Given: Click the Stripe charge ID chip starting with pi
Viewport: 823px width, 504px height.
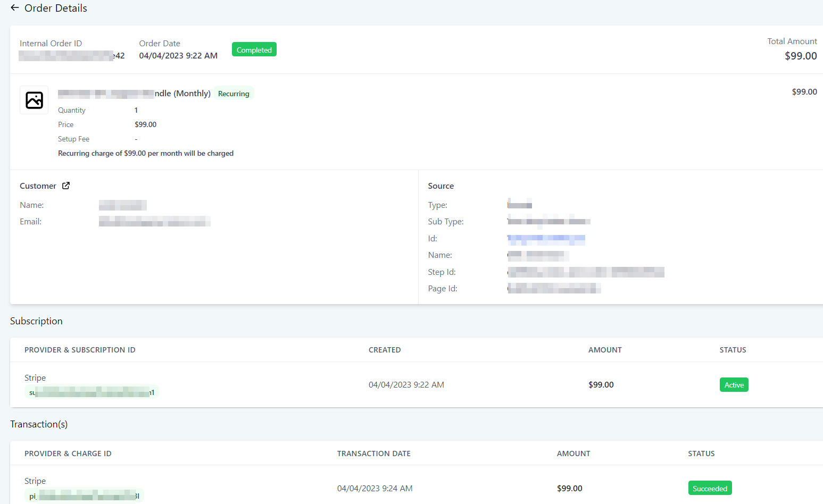Looking at the screenshot, I should (x=84, y=496).
